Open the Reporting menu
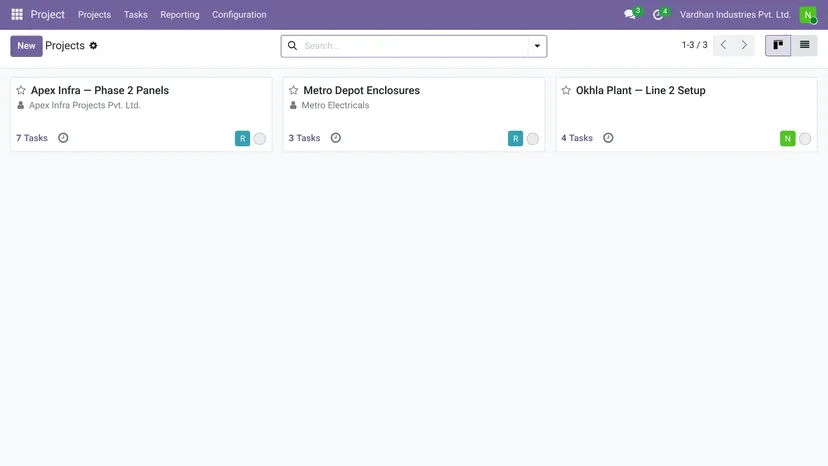The height and width of the screenshot is (466, 828). (180, 15)
